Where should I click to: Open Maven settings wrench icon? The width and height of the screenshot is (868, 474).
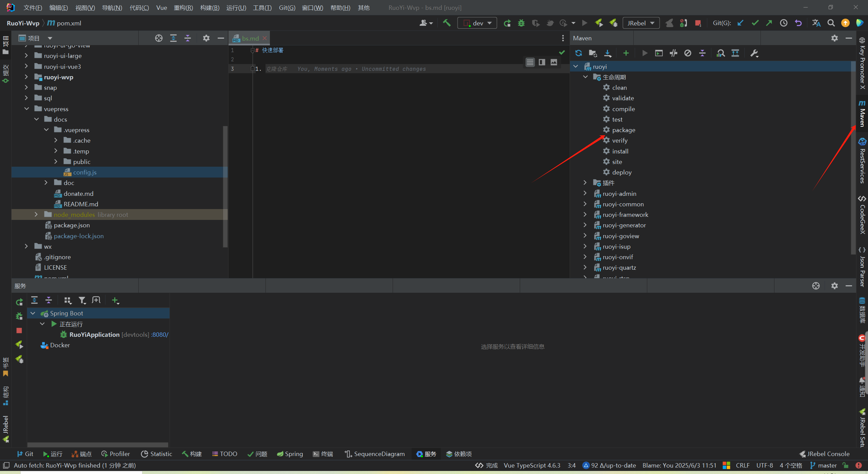point(754,53)
